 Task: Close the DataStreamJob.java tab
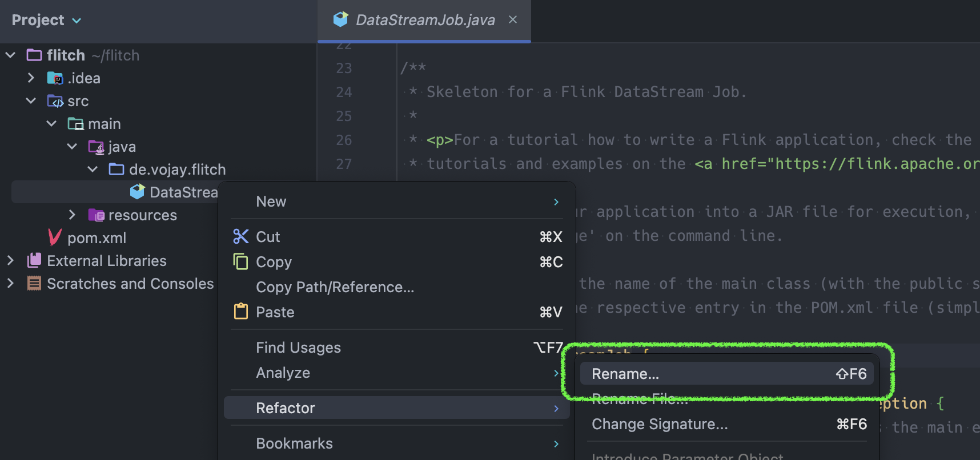tap(513, 19)
